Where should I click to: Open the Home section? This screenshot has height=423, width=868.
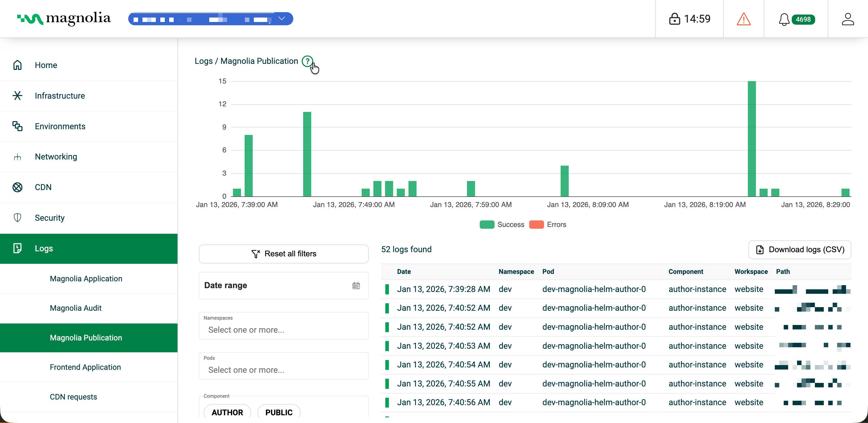[x=18, y=65]
